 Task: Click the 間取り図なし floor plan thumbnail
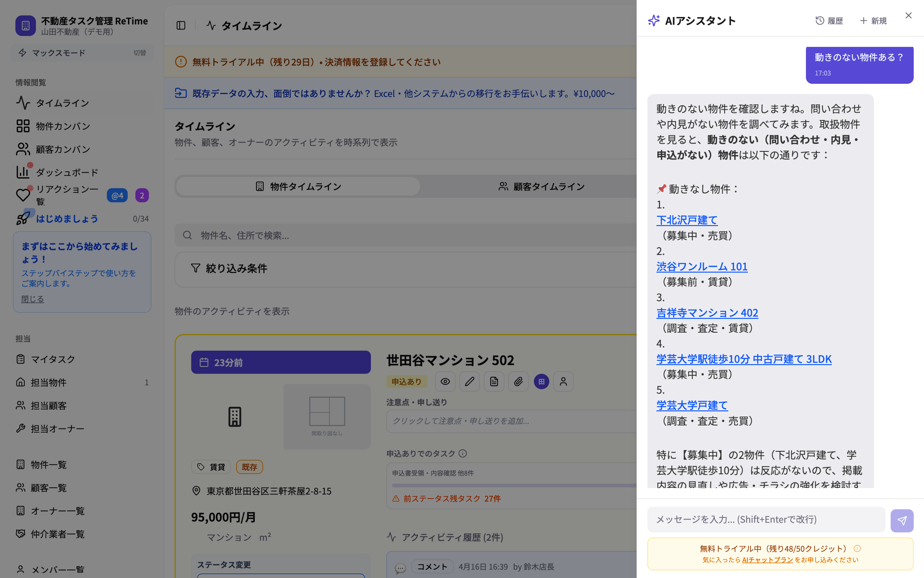coord(327,417)
